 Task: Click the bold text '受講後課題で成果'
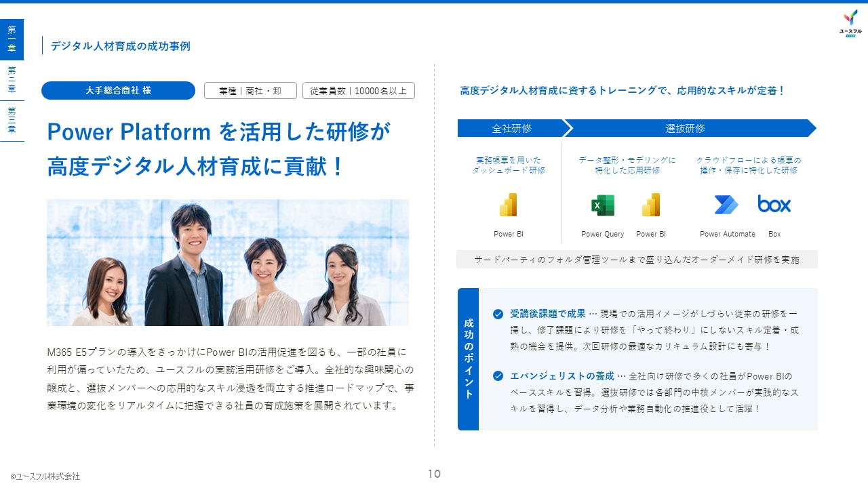point(548,314)
